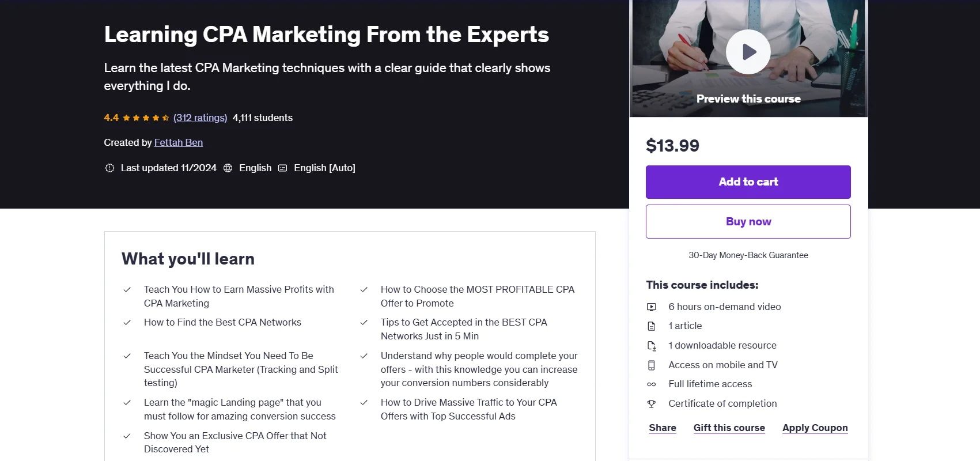Click the certificate of completion trophy icon
The height and width of the screenshot is (461, 980).
[652, 403]
